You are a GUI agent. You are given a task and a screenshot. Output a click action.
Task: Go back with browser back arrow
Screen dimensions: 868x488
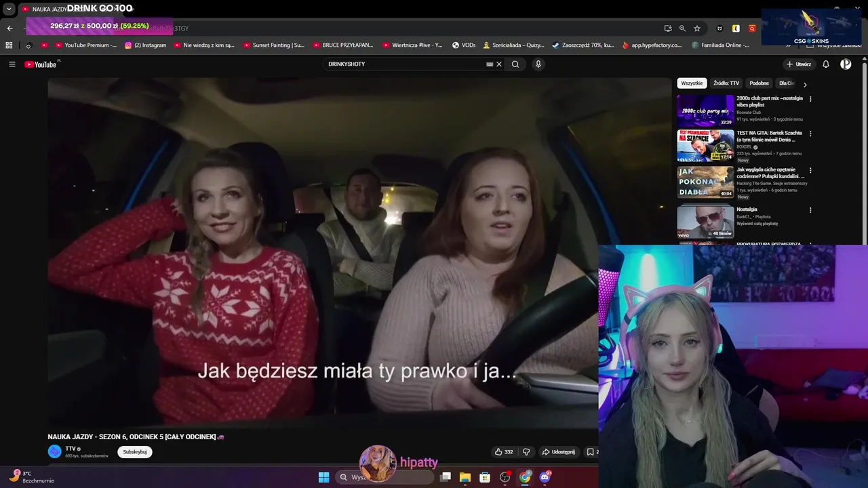point(9,28)
